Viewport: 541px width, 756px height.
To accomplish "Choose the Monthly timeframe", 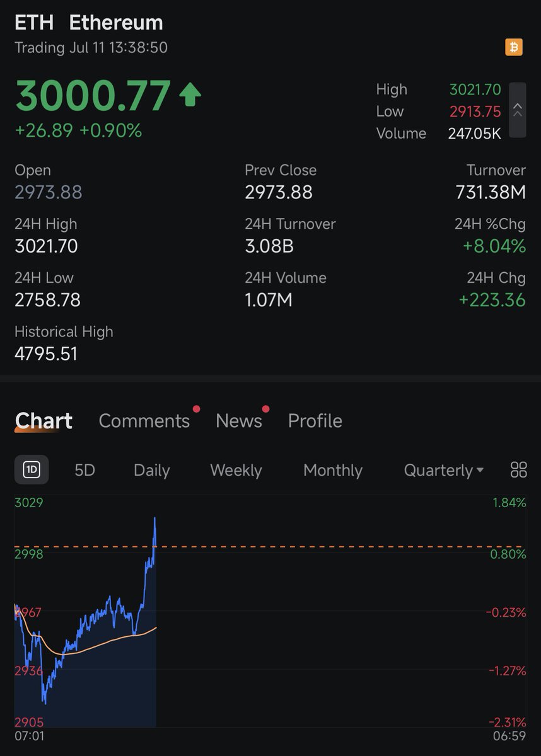I will pyautogui.click(x=333, y=470).
